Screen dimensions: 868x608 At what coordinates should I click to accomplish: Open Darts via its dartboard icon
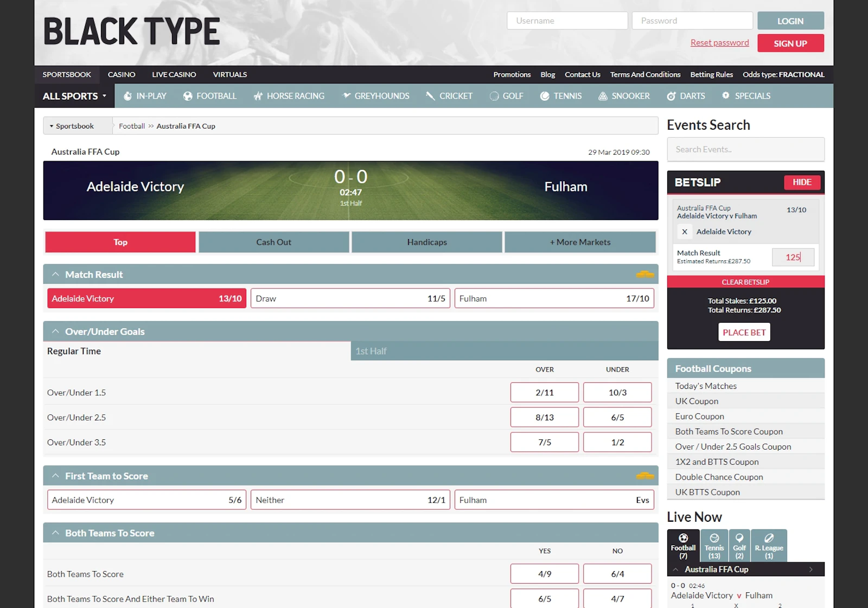[x=671, y=96]
